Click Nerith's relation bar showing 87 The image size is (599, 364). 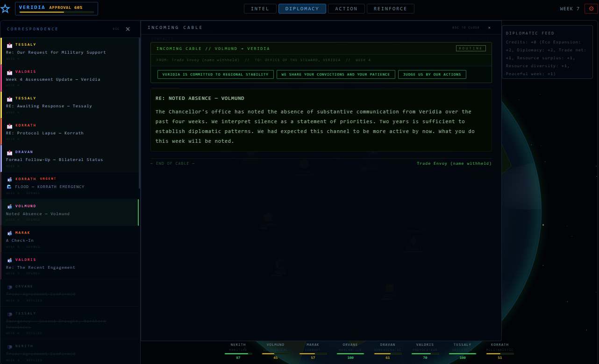pos(238,354)
